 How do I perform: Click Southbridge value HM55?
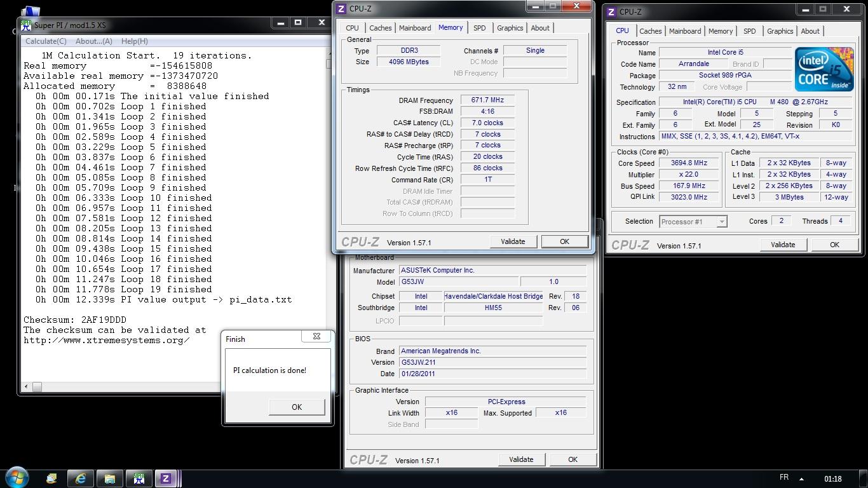point(493,308)
